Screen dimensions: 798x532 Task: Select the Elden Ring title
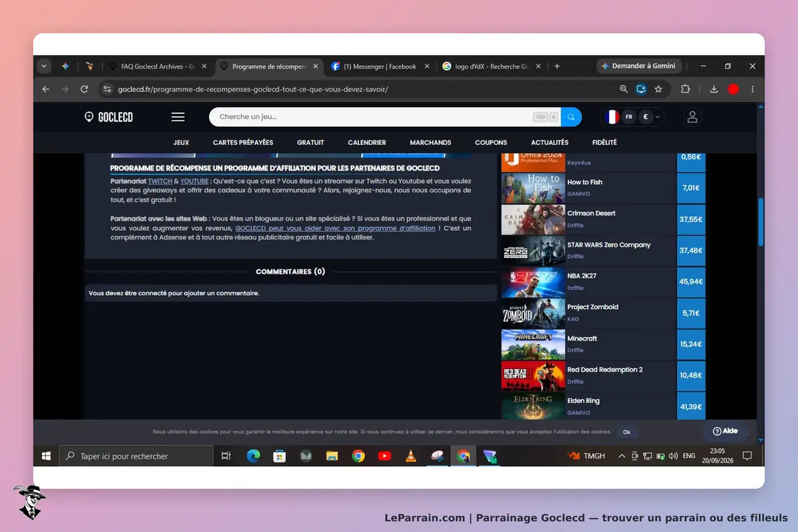coord(583,401)
